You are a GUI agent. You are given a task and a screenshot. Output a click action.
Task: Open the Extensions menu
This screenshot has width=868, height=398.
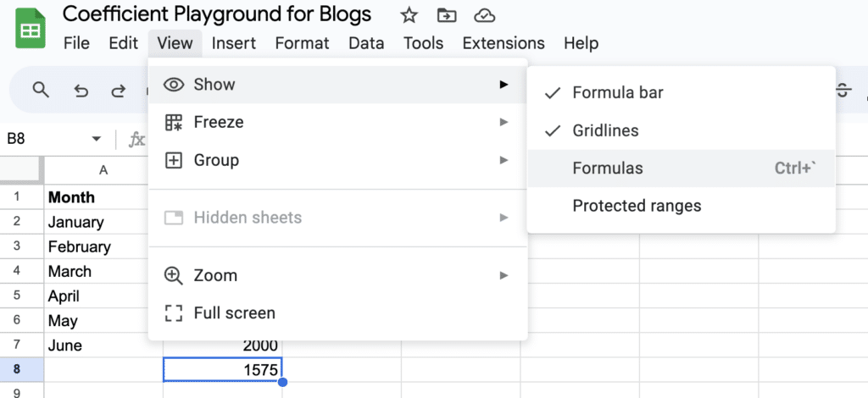point(504,43)
